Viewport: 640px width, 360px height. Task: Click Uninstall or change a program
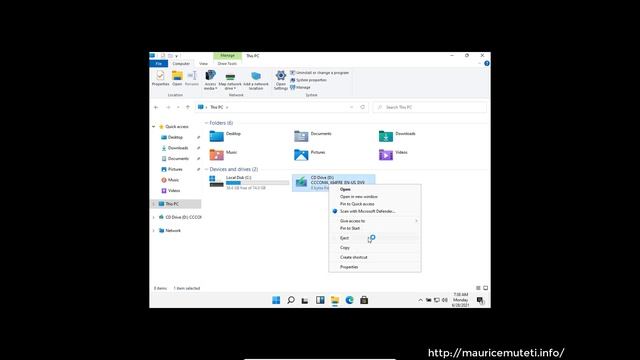pos(320,73)
